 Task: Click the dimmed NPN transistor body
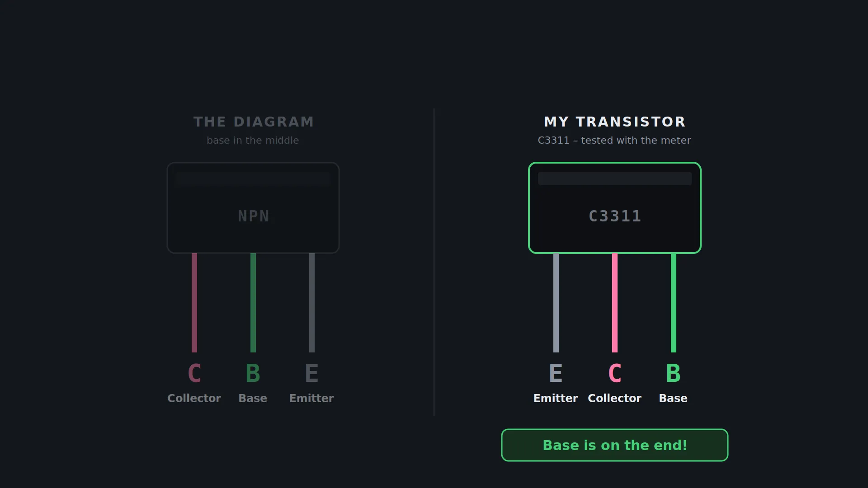click(253, 208)
